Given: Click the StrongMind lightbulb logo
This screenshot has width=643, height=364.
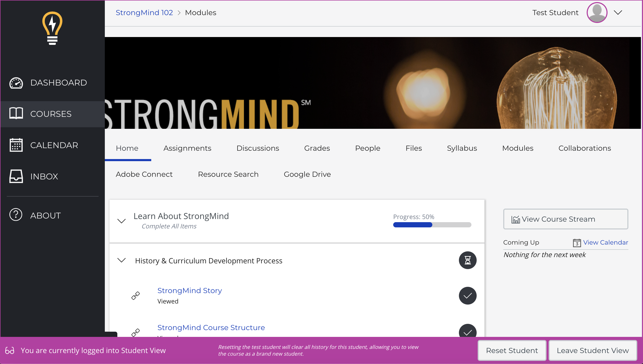Looking at the screenshot, I should coord(52,28).
